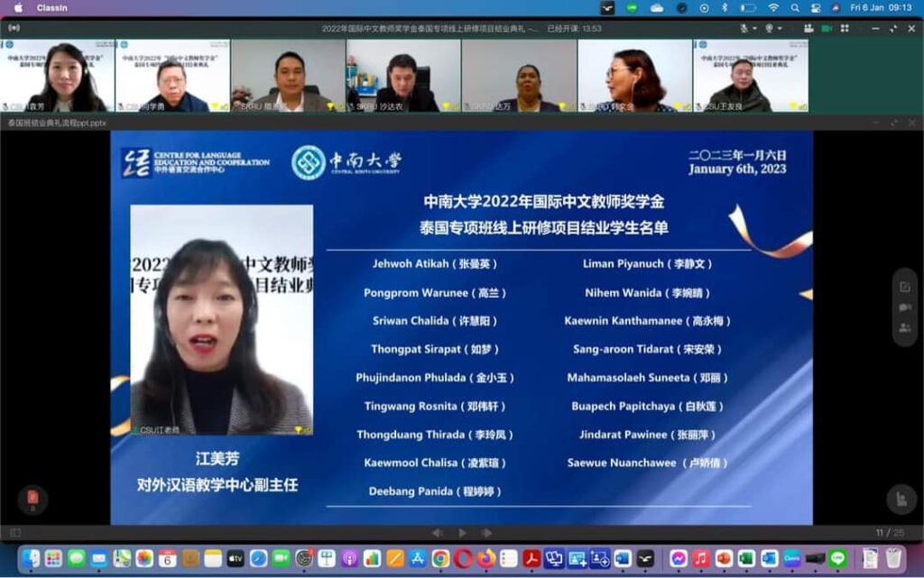Expand the dropdown arrow next to the speaker icon
Viewport: 924px width, 578px height.
click(x=780, y=28)
